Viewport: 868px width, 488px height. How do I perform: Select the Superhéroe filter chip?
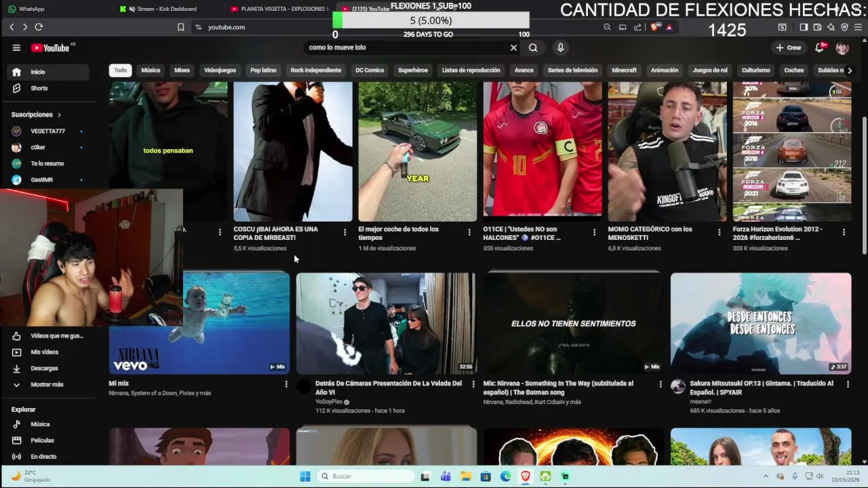click(x=413, y=70)
